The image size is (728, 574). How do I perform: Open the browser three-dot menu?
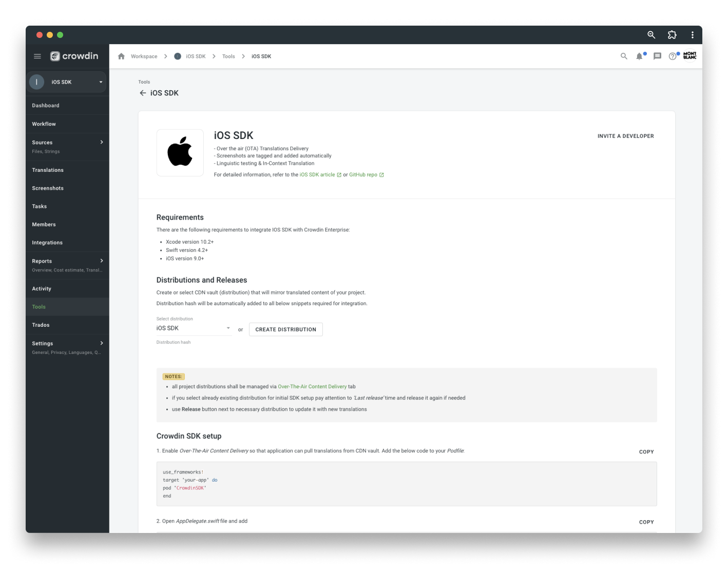693,35
